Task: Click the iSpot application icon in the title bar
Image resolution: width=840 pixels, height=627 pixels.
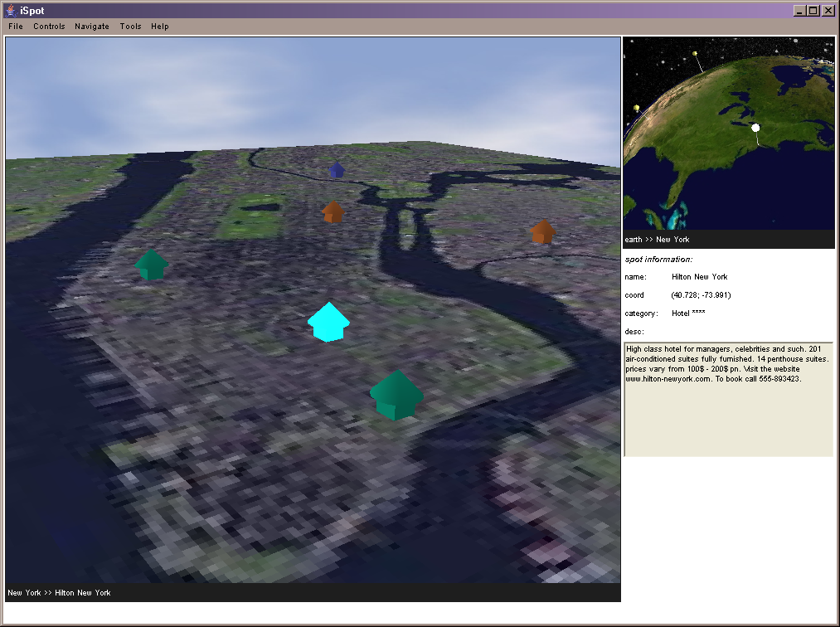Action: click(10, 11)
